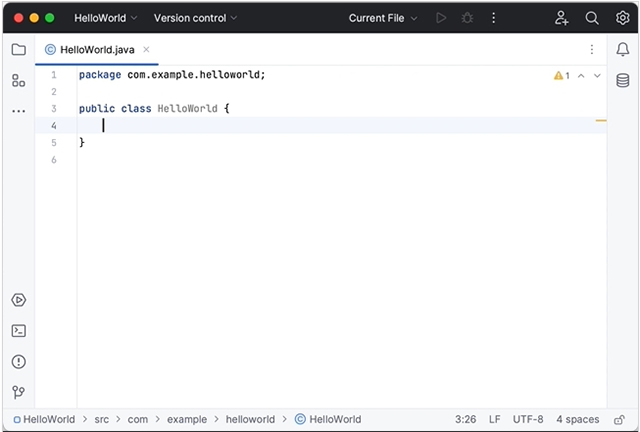Go to previous highlighted problem arrow
This screenshot has height=432, width=640.
pos(581,76)
